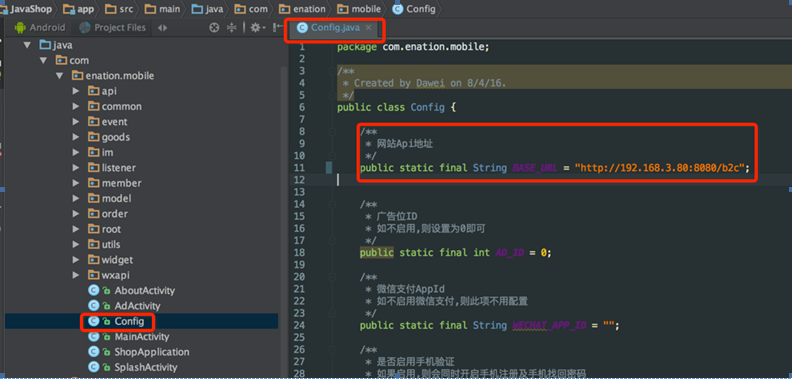Screen dimensions: 792x381
Task: Click the ShopApplication class icon
Action: point(93,352)
